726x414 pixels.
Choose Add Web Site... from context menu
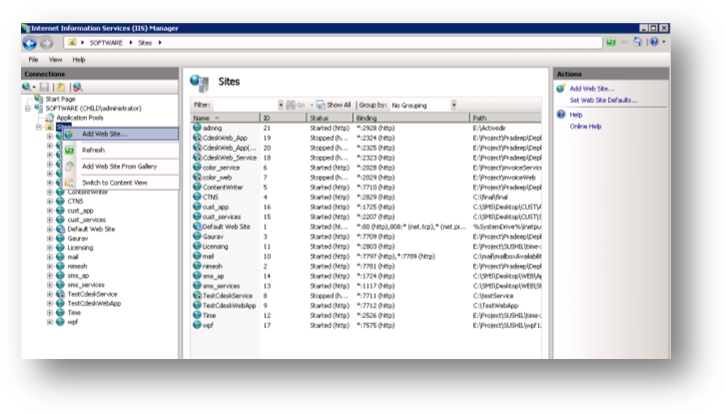pos(121,134)
